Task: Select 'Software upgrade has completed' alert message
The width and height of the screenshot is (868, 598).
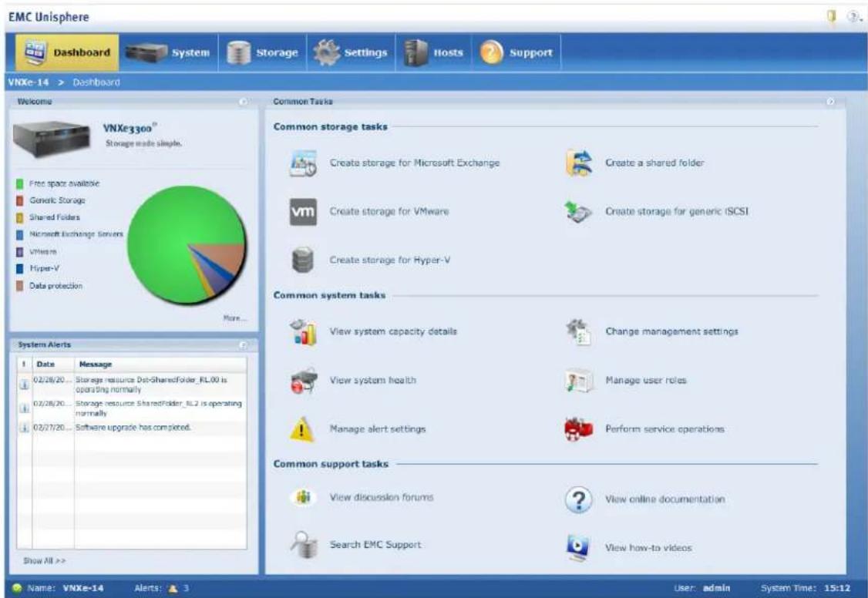Action: [133, 428]
